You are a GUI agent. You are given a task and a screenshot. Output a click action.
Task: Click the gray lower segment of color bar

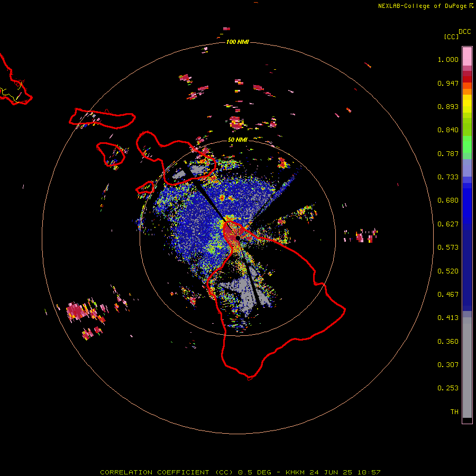pos(467,368)
